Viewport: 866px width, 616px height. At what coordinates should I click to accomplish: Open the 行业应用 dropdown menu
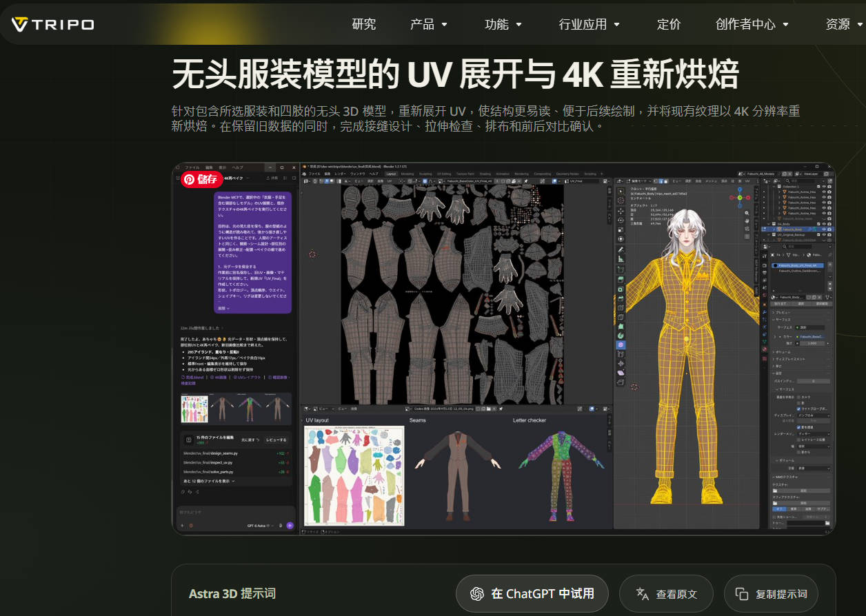click(590, 24)
